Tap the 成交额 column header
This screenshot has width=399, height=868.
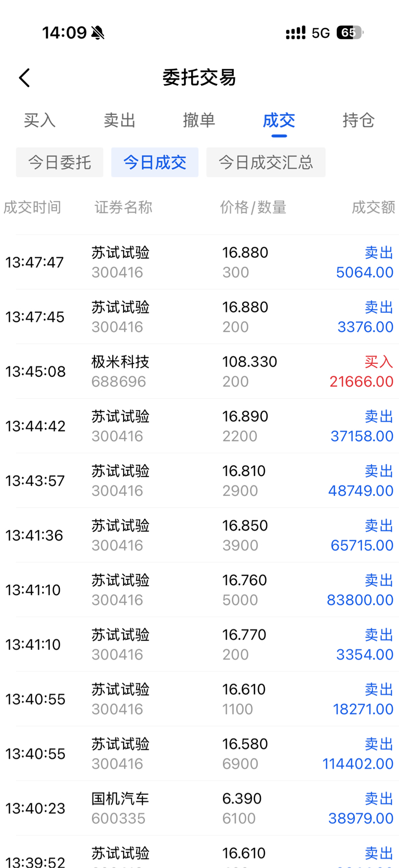click(x=374, y=207)
